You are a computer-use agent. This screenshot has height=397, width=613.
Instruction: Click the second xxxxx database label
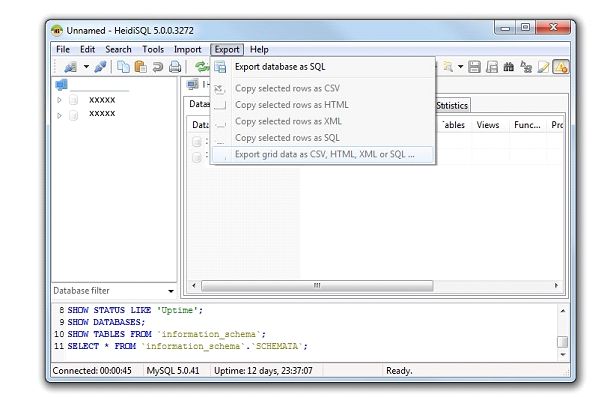(x=102, y=113)
